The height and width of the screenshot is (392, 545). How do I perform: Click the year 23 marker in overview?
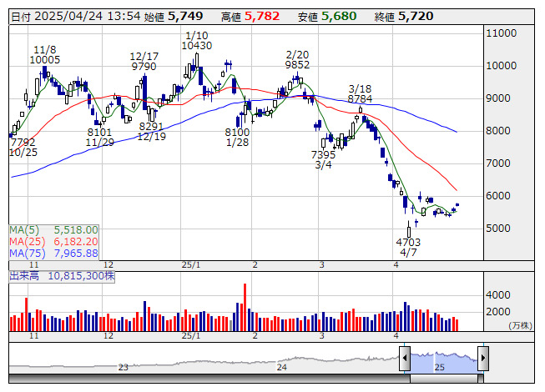(x=123, y=367)
